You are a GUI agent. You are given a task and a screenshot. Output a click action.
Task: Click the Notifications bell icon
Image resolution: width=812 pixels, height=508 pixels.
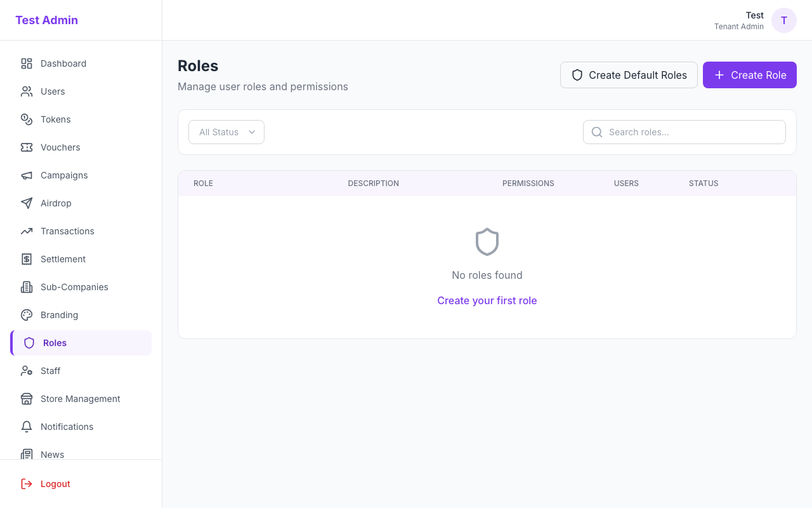[x=27, y=427]
